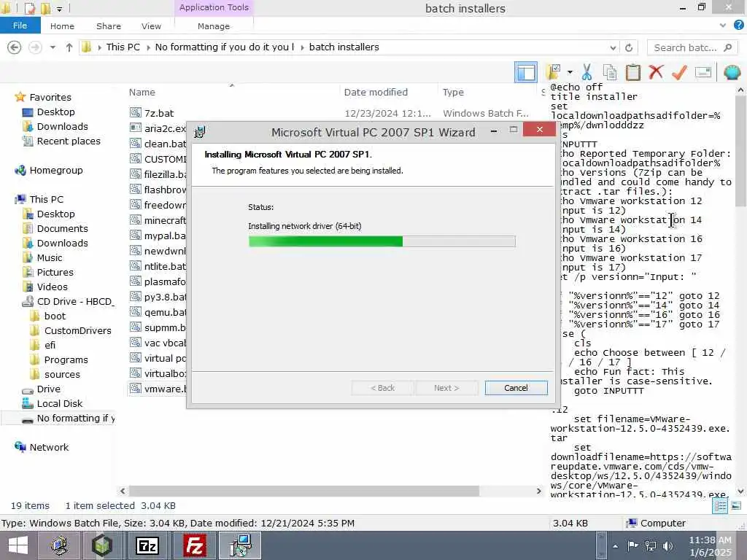Switch to the Share ribbon tab
The image size is (747, 560).
click(108, 26)
